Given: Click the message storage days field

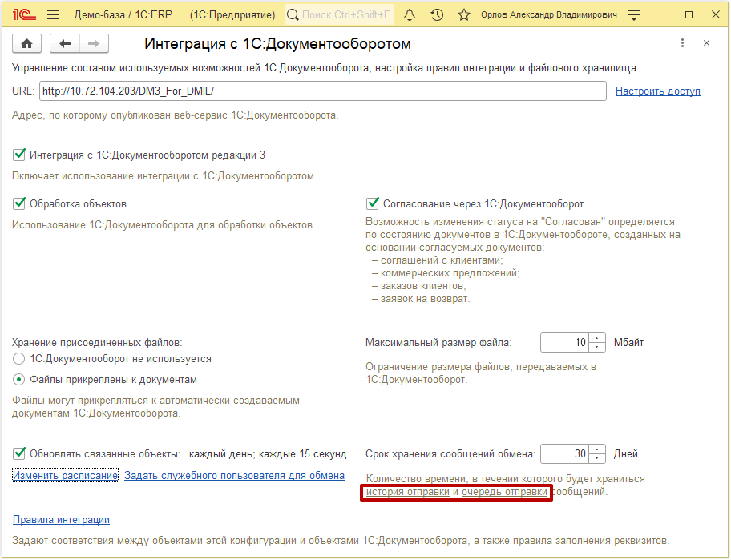Looking at the screenshot, I should point(564,453).
